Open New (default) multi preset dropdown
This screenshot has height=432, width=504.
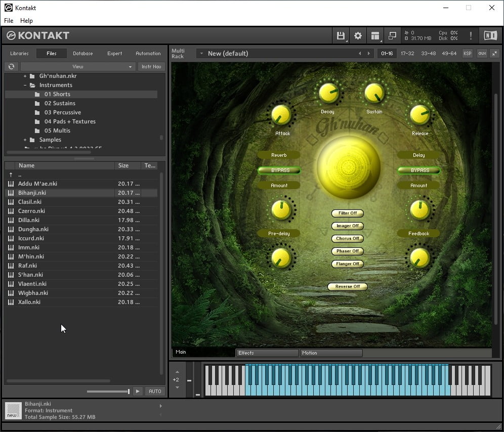[201, 53]
